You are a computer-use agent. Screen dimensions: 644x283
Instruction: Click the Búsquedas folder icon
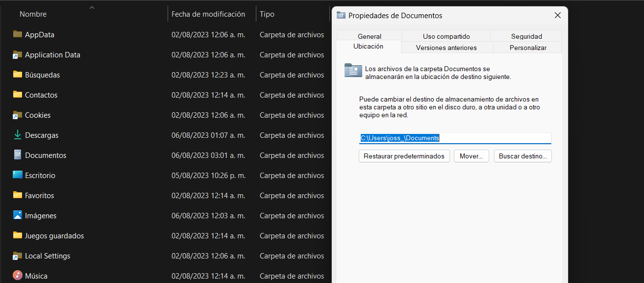18,75
